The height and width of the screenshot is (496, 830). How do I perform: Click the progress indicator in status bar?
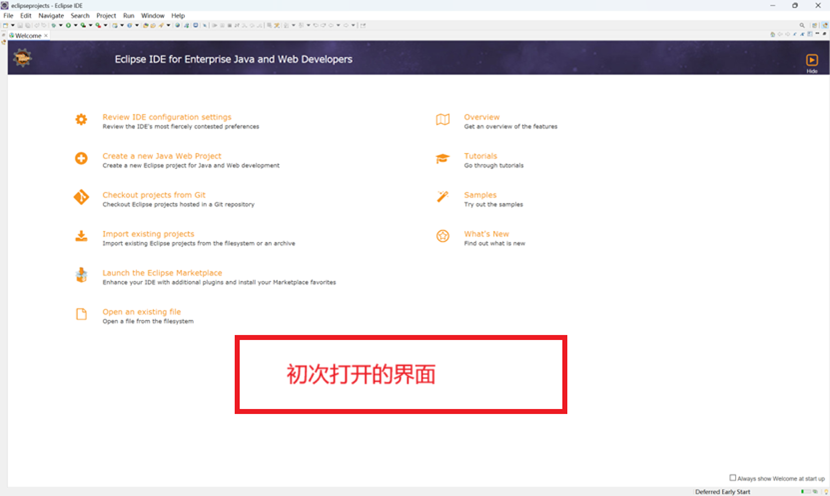point(808,492)
